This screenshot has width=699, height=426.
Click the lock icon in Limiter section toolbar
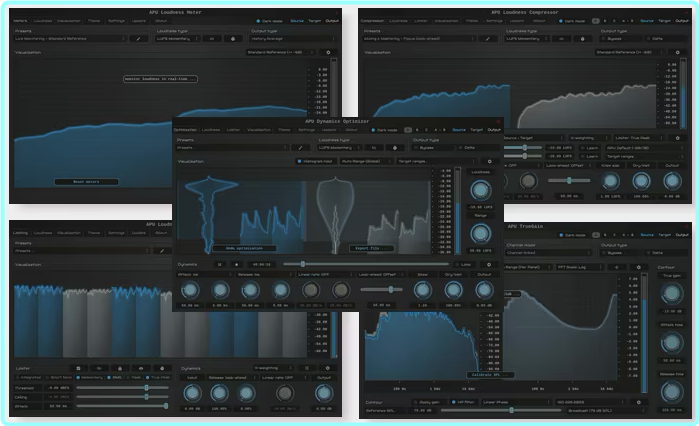pos(120,368)
